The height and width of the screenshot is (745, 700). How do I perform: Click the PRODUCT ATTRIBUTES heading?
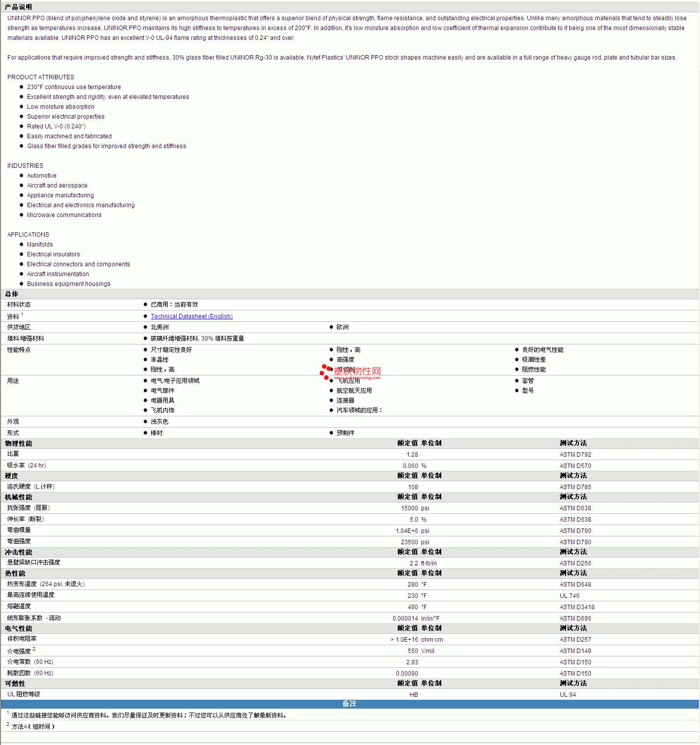tap(41, 77)
